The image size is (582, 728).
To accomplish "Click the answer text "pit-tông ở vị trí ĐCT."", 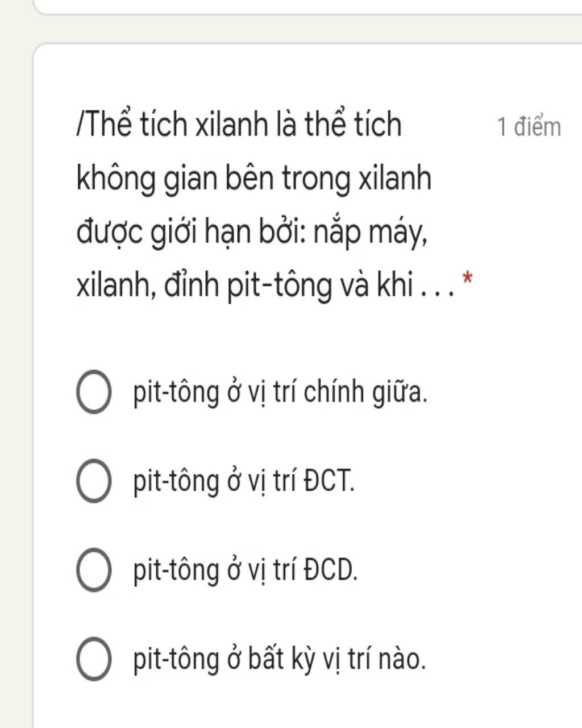I will (x=243, y=481).
